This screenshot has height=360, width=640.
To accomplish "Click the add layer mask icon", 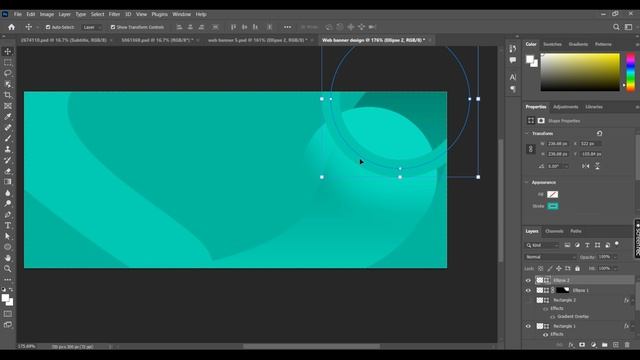I will [x=582, y=345].
